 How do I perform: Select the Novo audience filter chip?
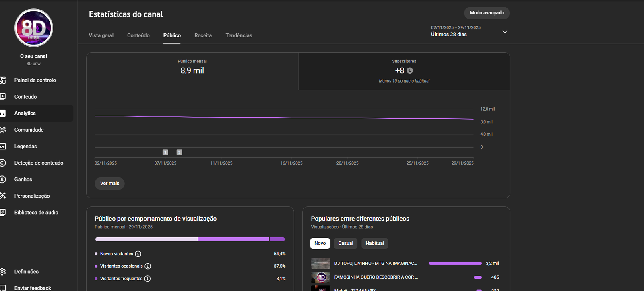pyautogui.click(x=320, y=244)
